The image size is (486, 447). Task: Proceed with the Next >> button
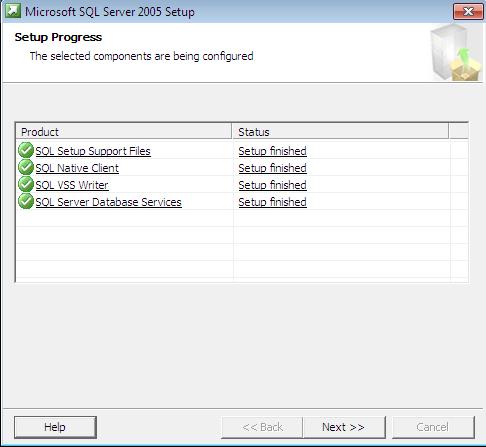[343, 427]
